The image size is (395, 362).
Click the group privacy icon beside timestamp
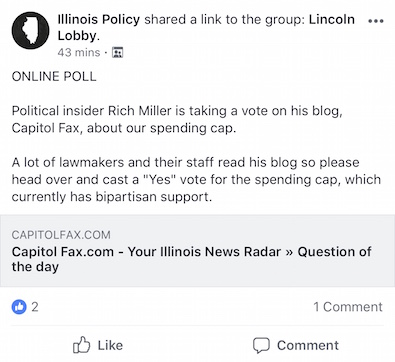pos(117,52)
